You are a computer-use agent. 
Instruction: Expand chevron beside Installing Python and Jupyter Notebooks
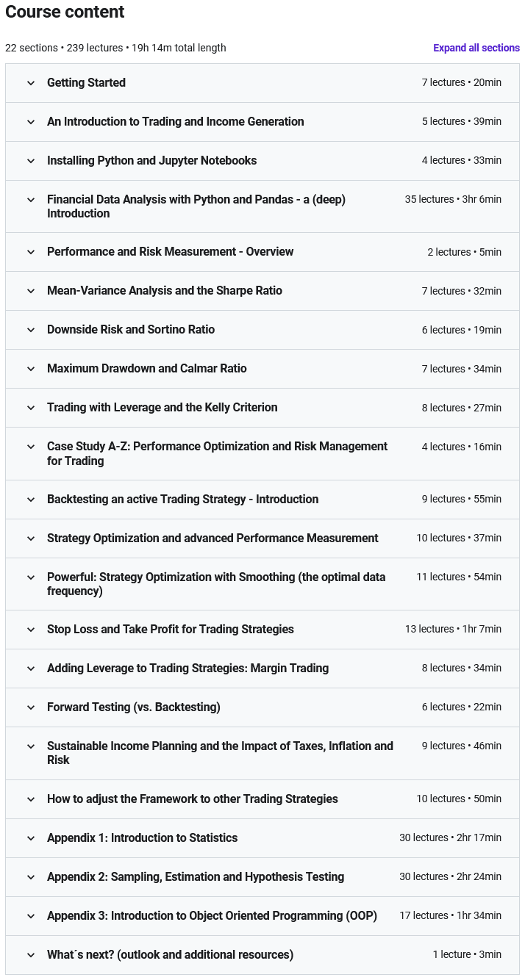[31, 161]
